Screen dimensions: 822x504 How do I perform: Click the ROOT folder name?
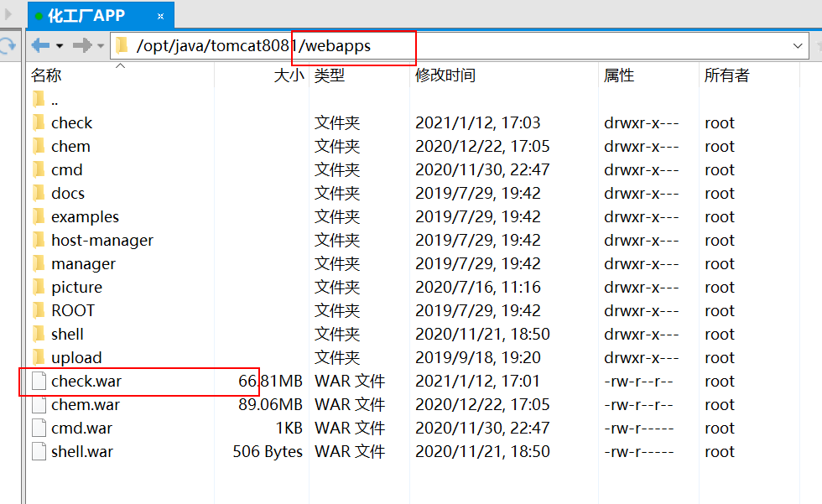coord(73,310)
